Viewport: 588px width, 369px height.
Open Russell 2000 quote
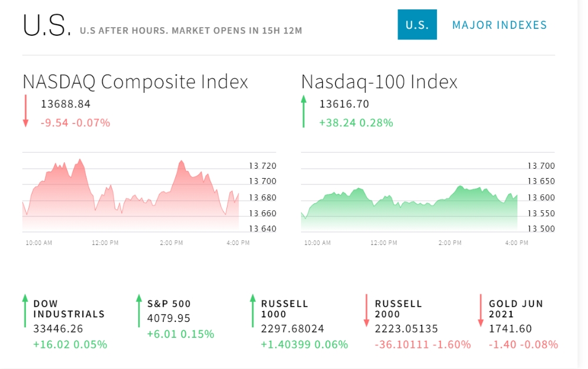[399, 308]
